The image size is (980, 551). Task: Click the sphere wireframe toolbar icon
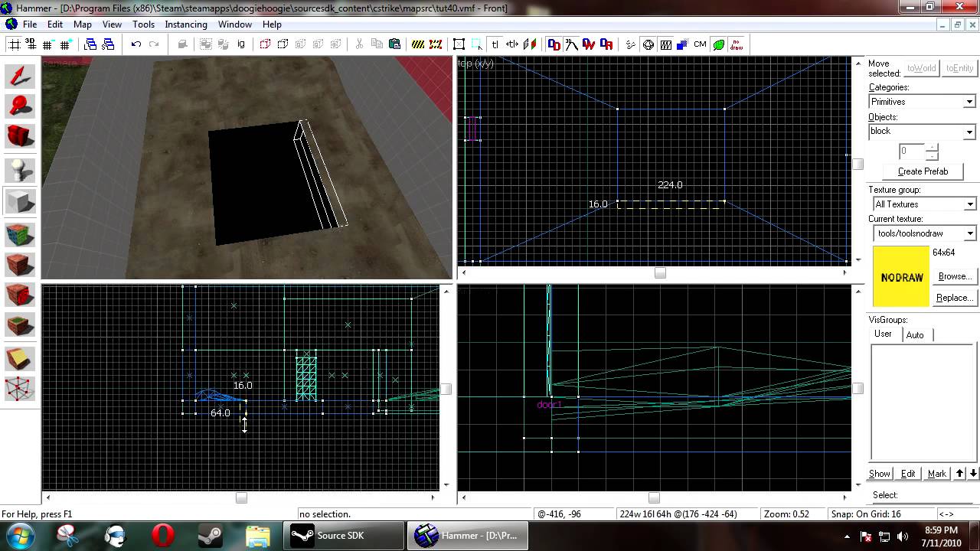coord(648,44)
